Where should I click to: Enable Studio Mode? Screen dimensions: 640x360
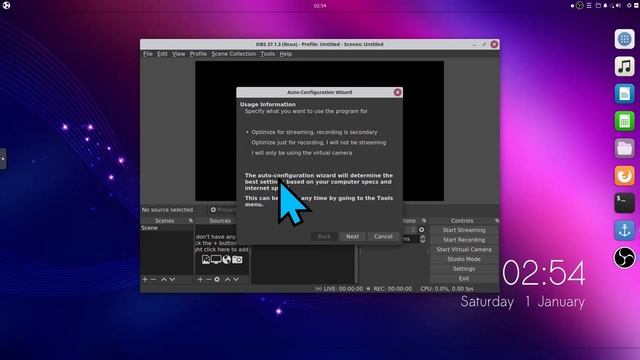coord(464,259)
